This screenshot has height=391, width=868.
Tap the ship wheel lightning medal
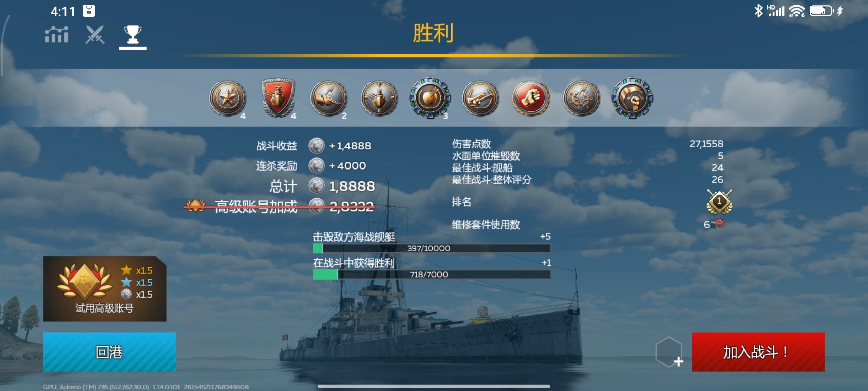[x=582, y=98]
